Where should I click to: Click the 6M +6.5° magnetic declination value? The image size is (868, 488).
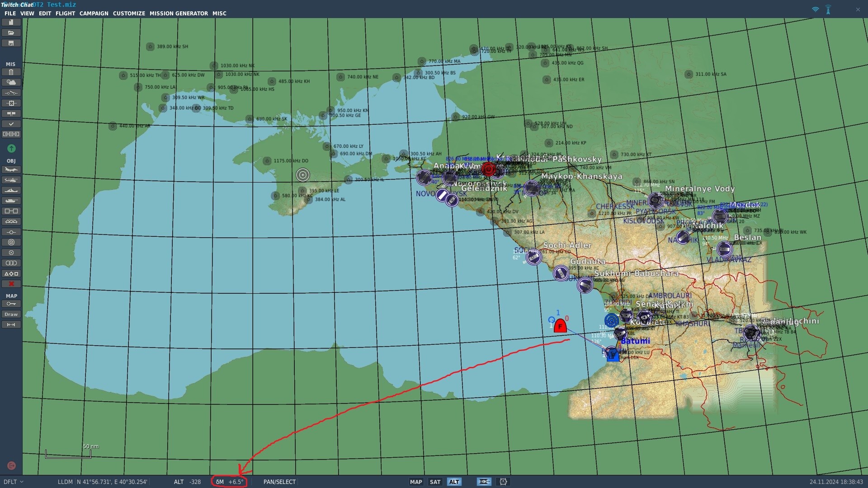229,482
